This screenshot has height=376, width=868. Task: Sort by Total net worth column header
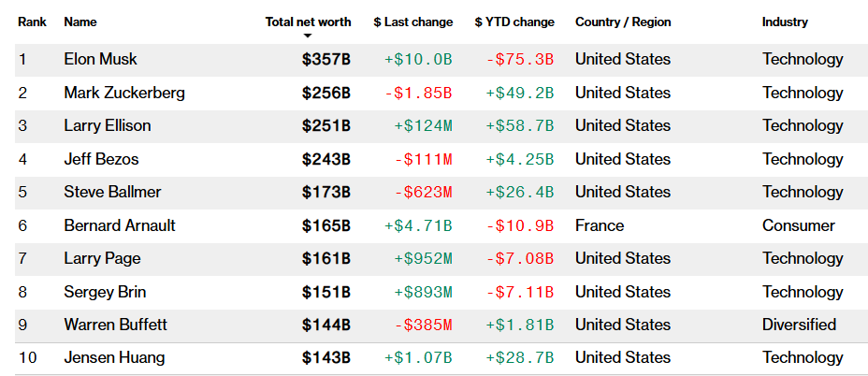(308, 22)
